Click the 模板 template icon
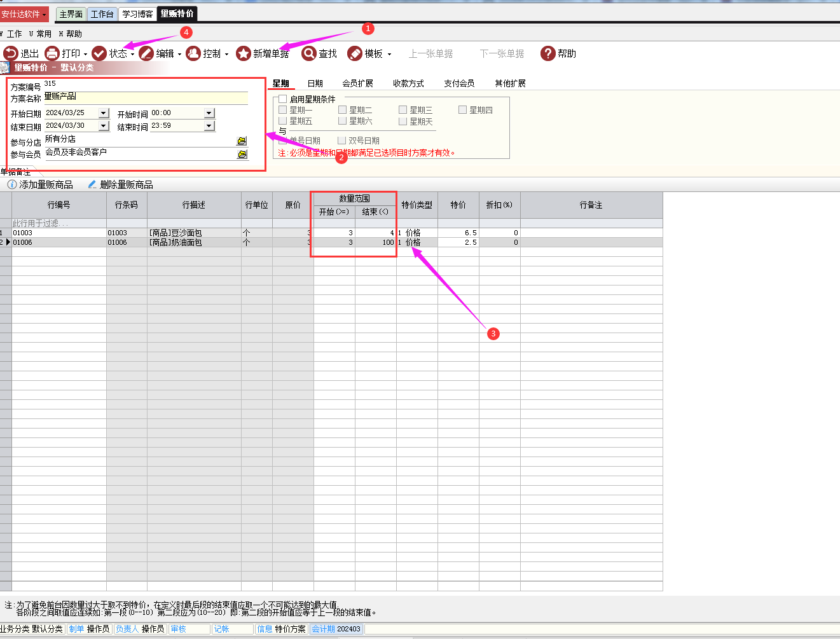The height and width of the screenshot is (639, 840). 355,53
